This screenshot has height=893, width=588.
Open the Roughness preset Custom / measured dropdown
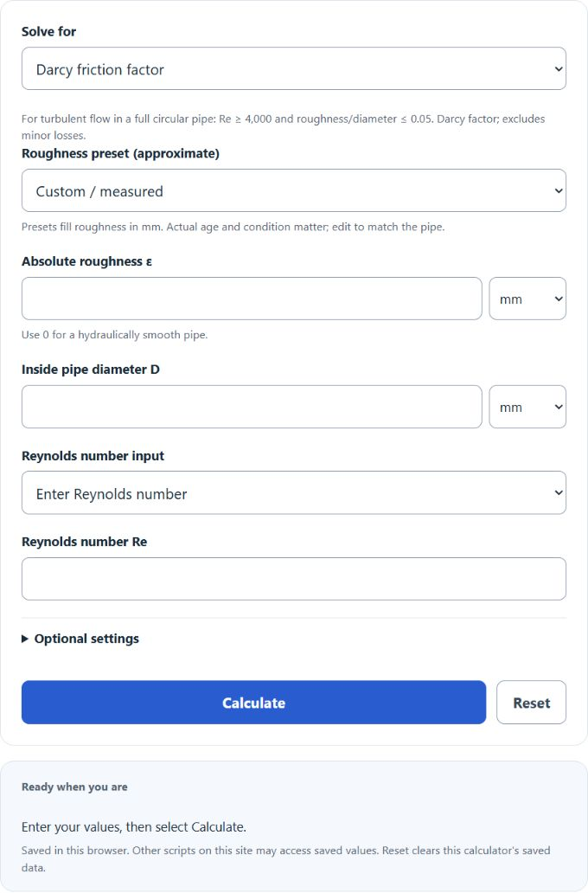(x=294, y=190)
